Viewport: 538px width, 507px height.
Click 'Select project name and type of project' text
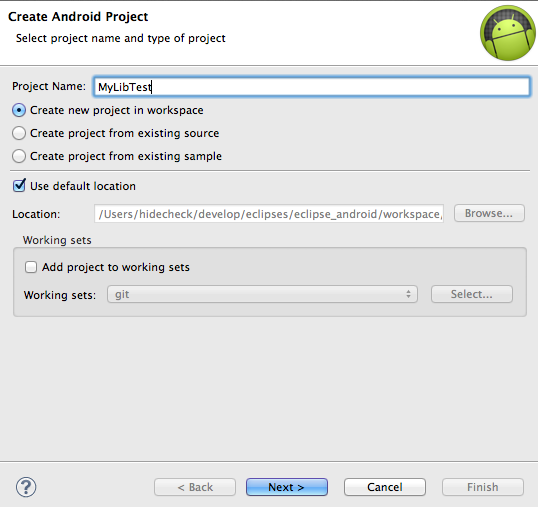click(x=120, y=38)
